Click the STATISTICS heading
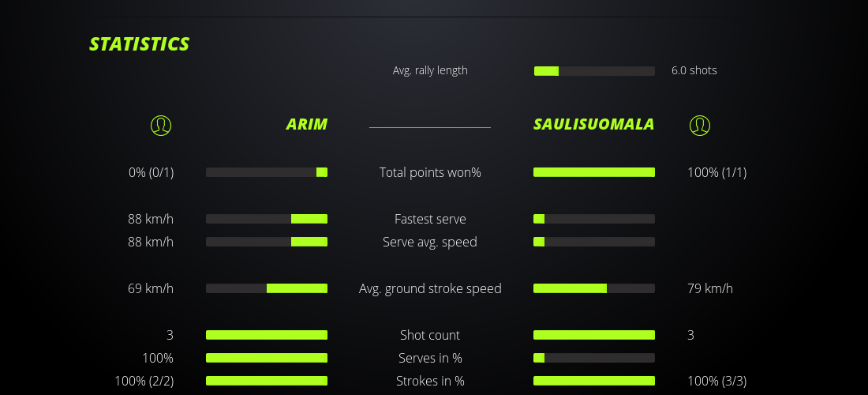 139,43
